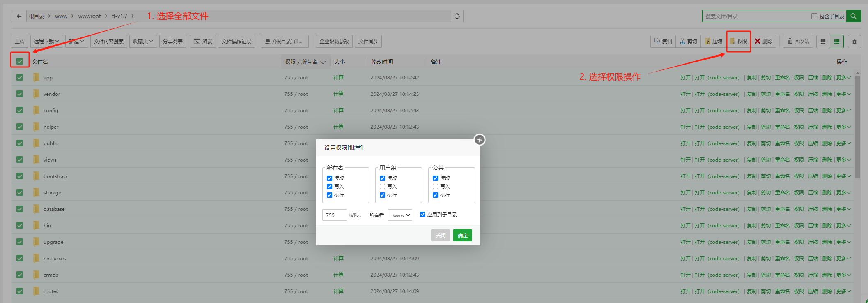This screenshot has height=303, width=868.
Task: Click the 755 permission value field
Action: click(334, 215)
